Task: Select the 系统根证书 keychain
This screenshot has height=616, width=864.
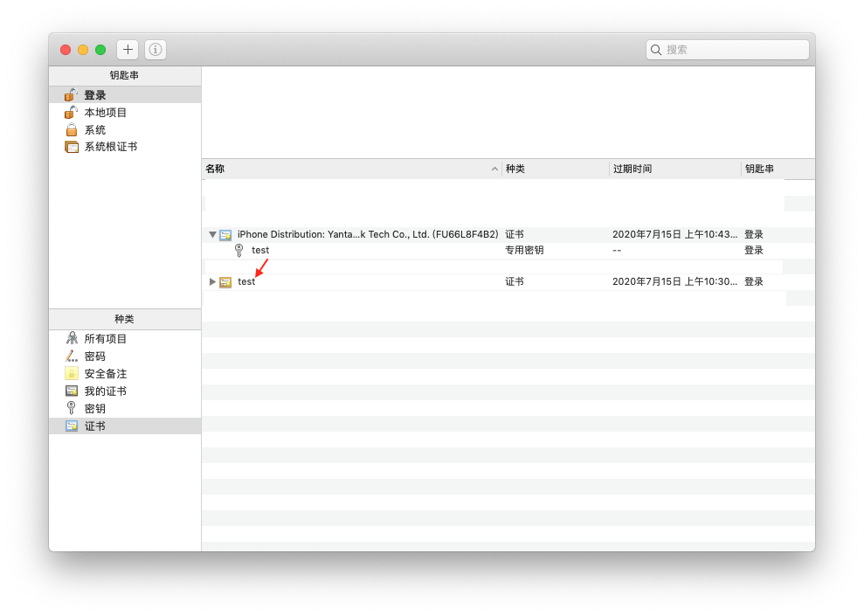Action: tap(125, 147)
